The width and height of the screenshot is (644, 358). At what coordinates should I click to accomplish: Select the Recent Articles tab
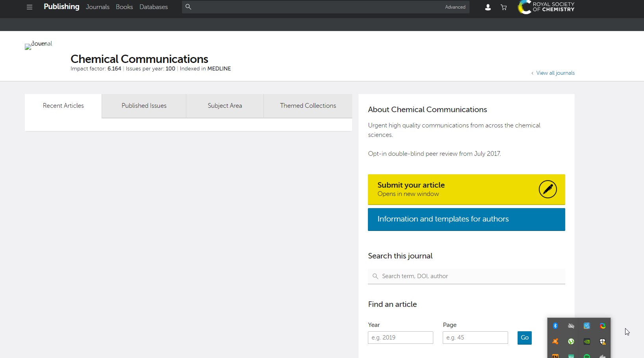click(x=63, y=106)
